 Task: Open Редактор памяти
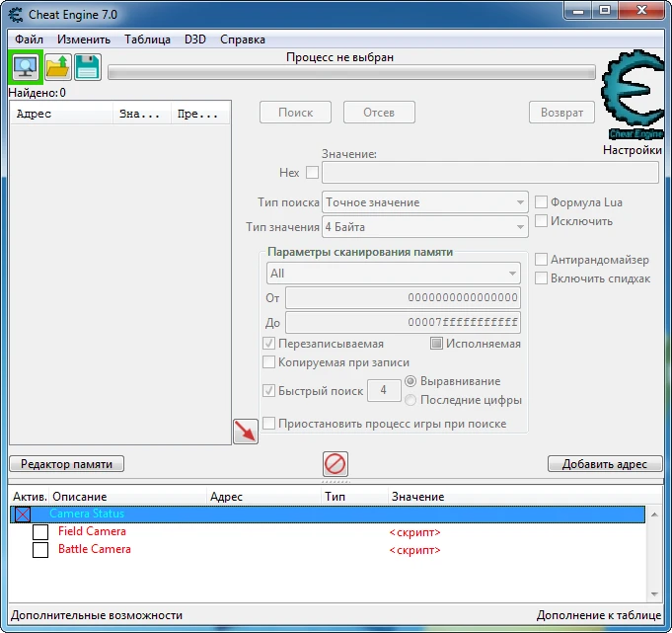pos(66,464)
